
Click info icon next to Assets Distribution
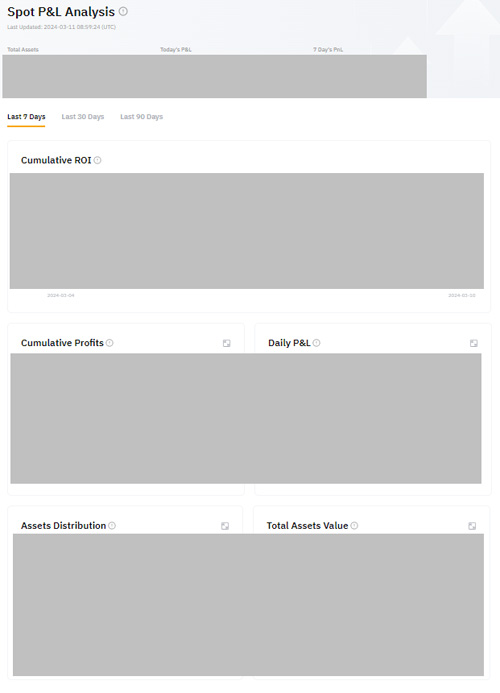tap(112, 525)
